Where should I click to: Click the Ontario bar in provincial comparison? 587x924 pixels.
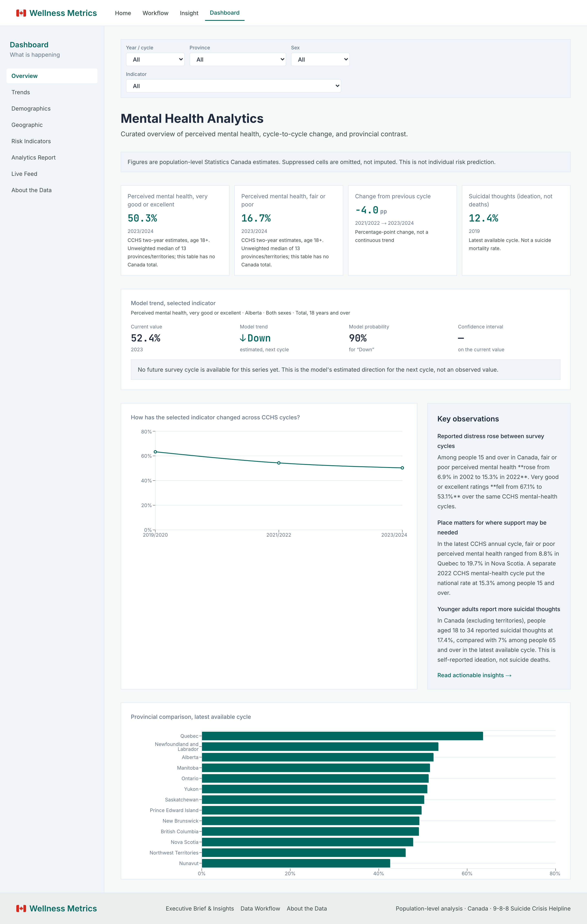click(315, 778)
